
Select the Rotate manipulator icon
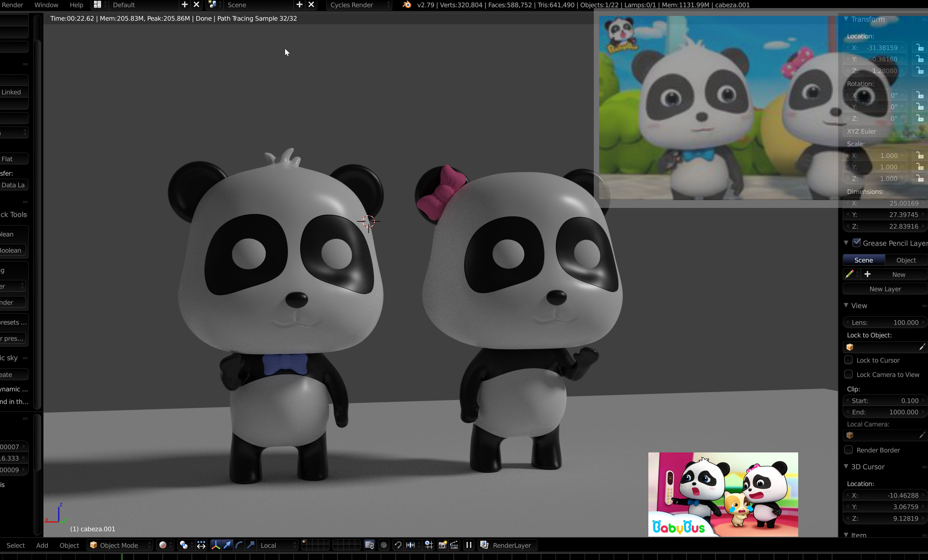[x=239, y=545]
